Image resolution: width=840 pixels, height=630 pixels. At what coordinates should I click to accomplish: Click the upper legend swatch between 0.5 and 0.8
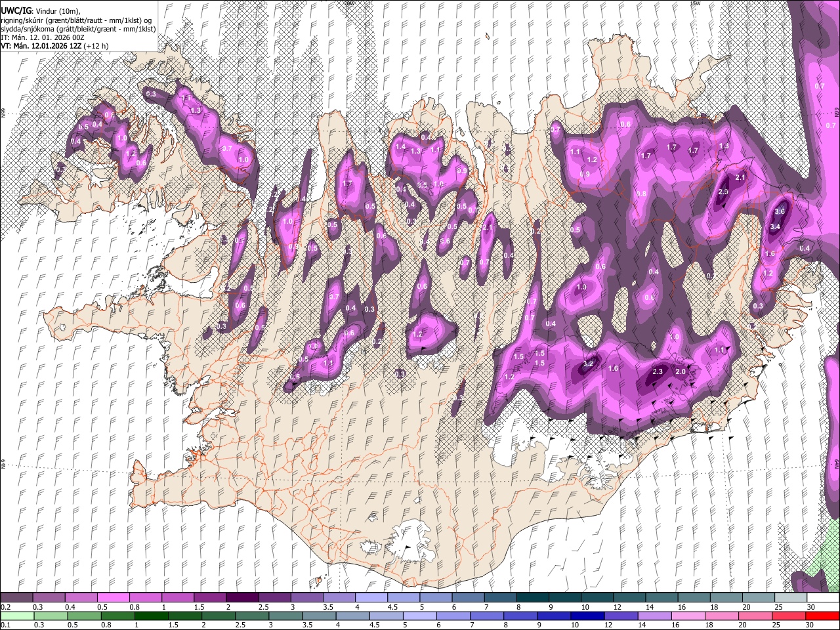click(x=114, y=598)
